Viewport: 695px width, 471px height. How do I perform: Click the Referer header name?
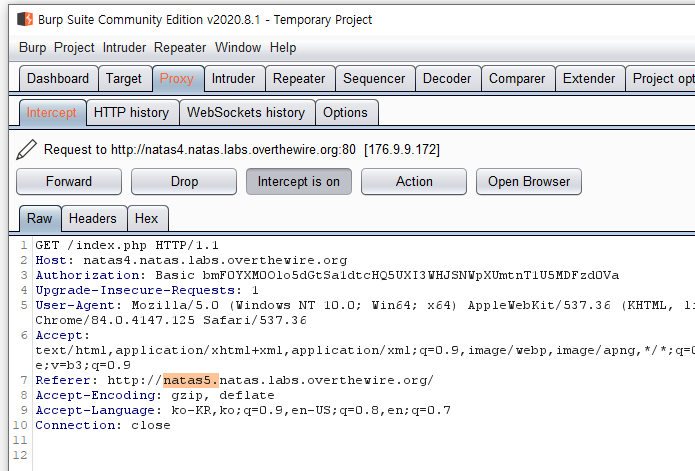(63, 380)
